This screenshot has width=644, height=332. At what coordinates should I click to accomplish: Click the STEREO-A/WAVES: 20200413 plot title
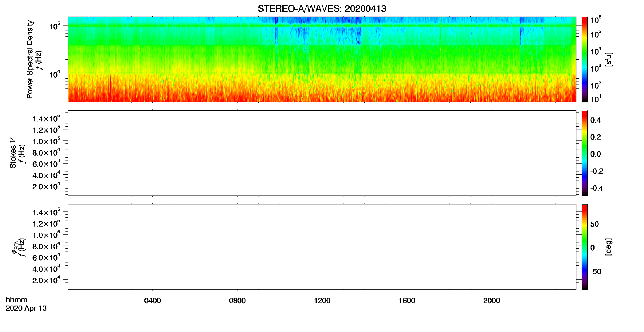322,9
